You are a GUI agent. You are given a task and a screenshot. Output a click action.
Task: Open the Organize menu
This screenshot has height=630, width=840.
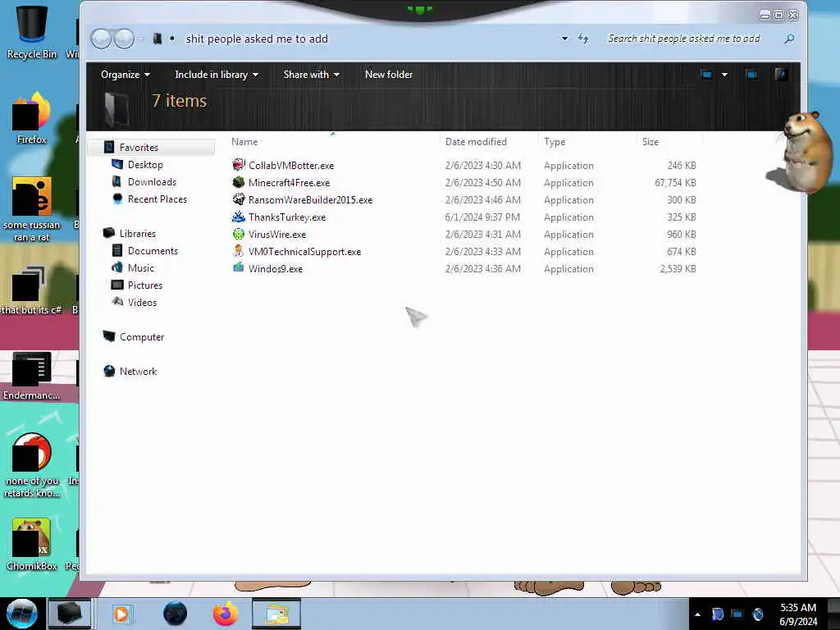pos(126,75)
